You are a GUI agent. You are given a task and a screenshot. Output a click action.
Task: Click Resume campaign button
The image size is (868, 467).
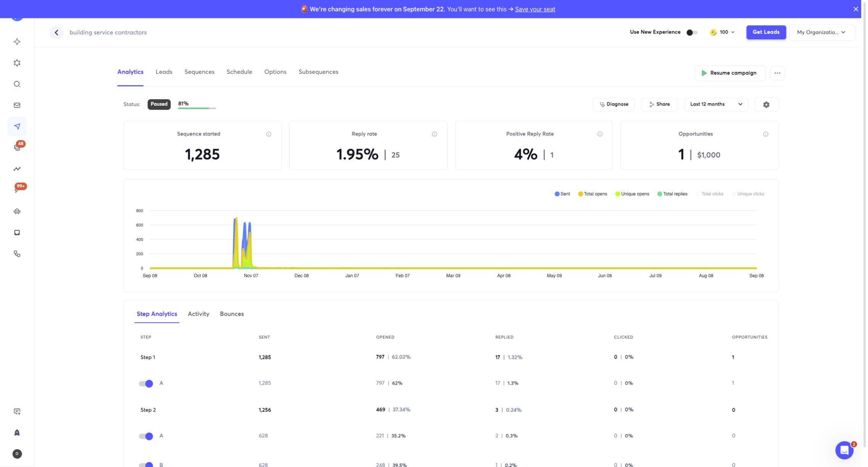[730, 73]
